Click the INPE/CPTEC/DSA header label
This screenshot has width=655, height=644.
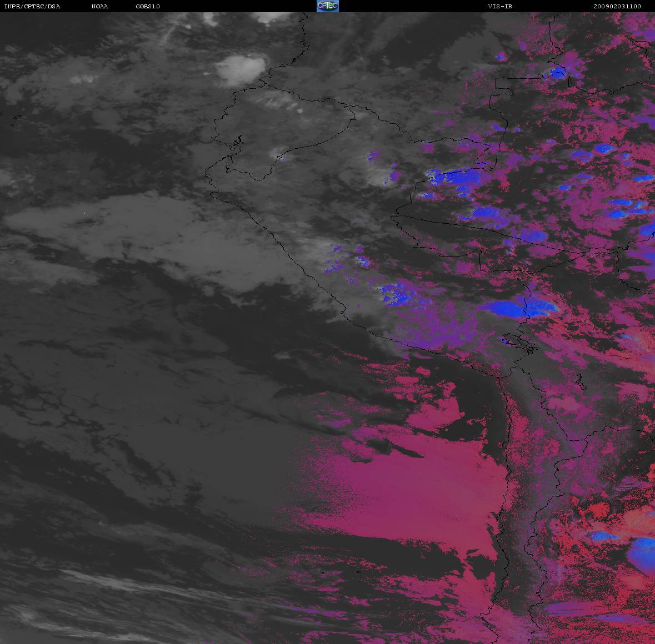point(32,7)
